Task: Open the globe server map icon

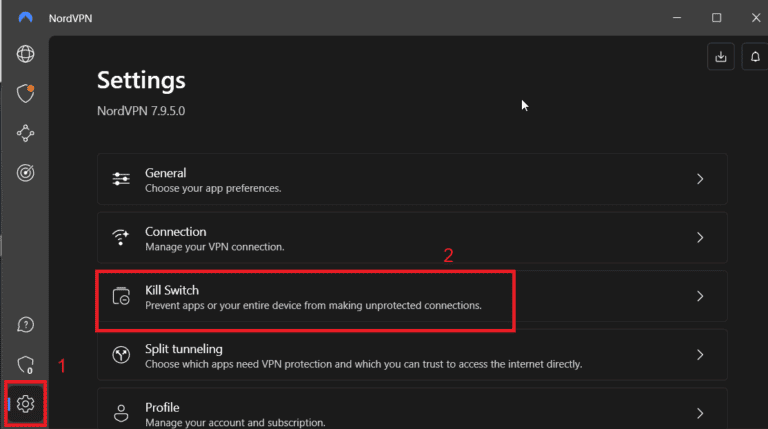Action: [x=26, y=54]
